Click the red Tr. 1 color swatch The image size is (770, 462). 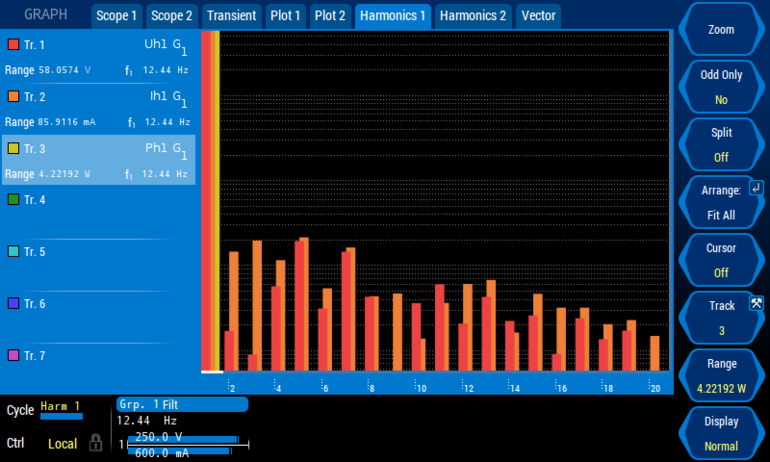pyautogui.click(x=13, y=45)
